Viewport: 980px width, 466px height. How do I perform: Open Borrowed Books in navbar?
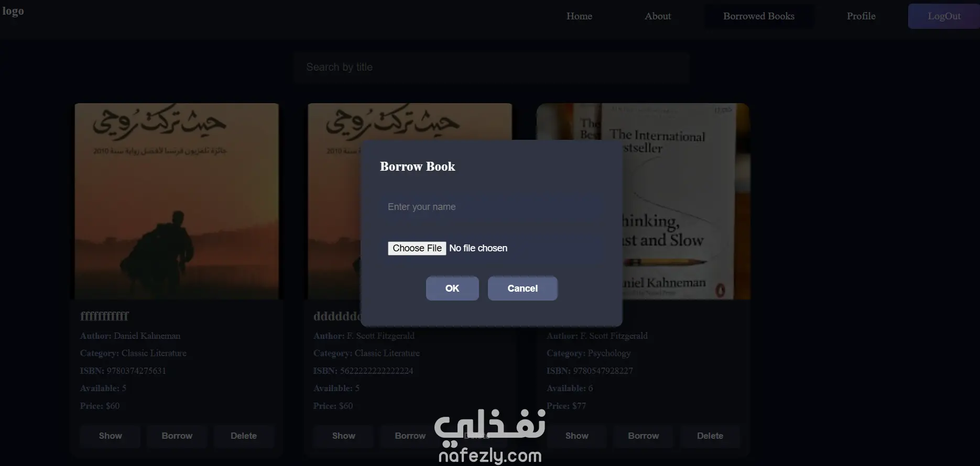tap(759, 16)
